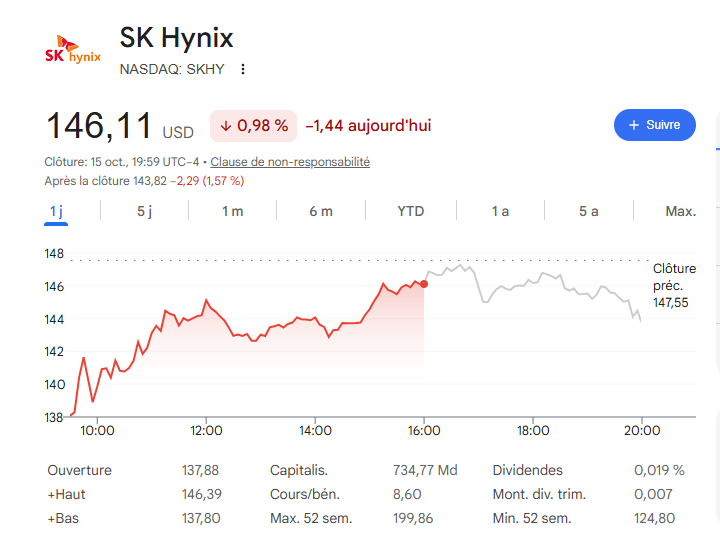The height and width of the screenshot is (544, 720).
Task: Click the Mont. div. trim. label
Action: pos(539,494)
